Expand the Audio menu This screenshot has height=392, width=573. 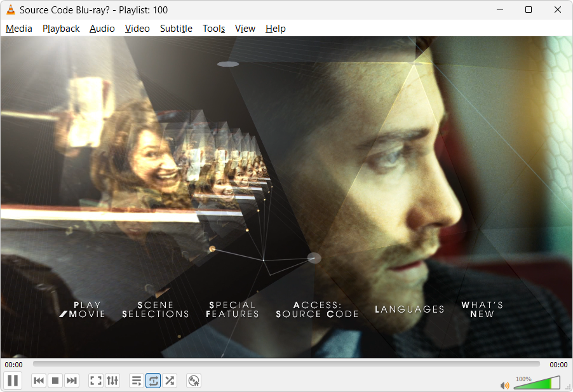[x=102, y=29]
